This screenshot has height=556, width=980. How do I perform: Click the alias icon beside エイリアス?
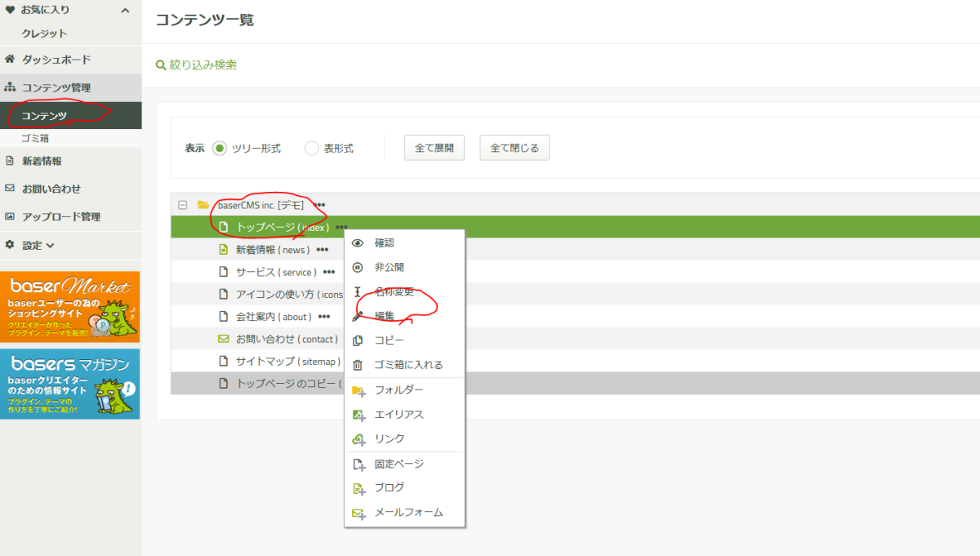[x=358, y=415]
